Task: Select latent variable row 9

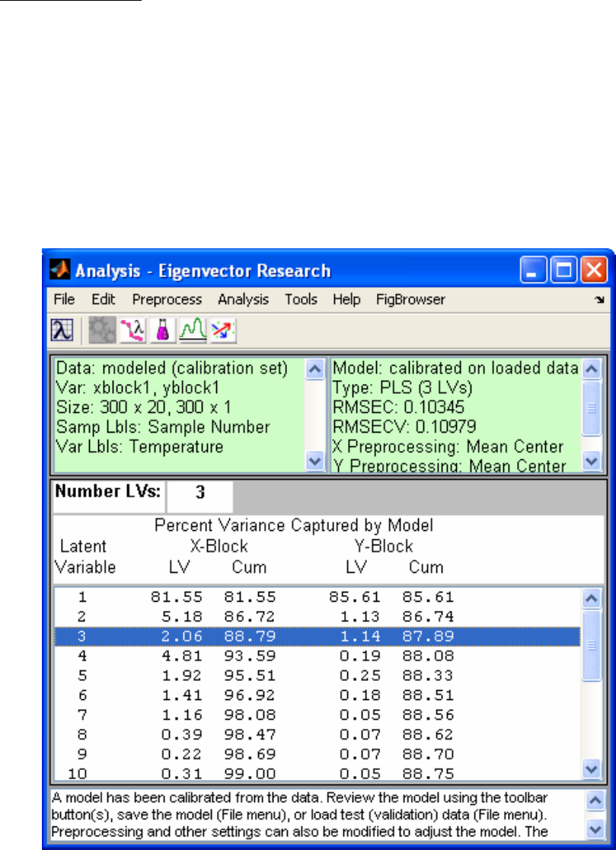Action: (x=318, y=755)
